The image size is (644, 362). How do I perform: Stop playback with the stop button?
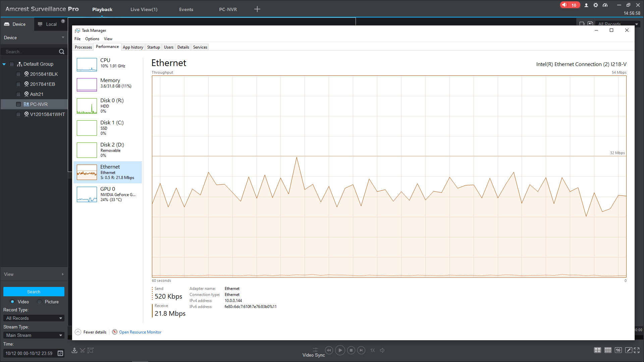click(351, 350)
